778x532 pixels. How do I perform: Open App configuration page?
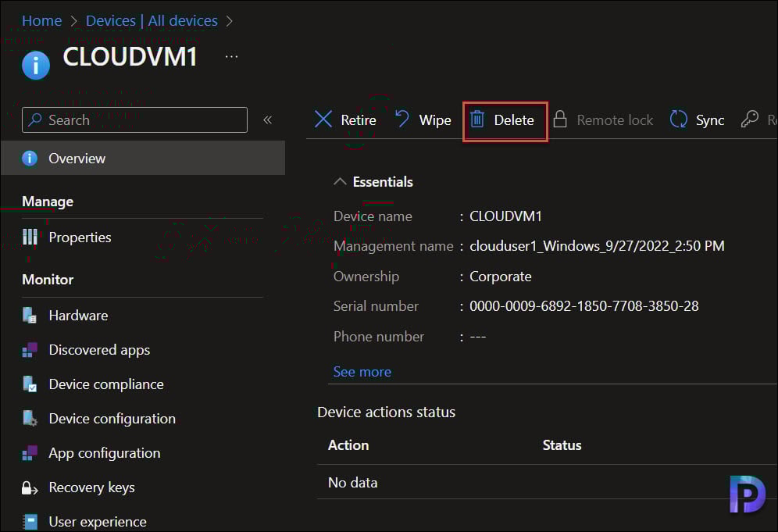(104, 453)
